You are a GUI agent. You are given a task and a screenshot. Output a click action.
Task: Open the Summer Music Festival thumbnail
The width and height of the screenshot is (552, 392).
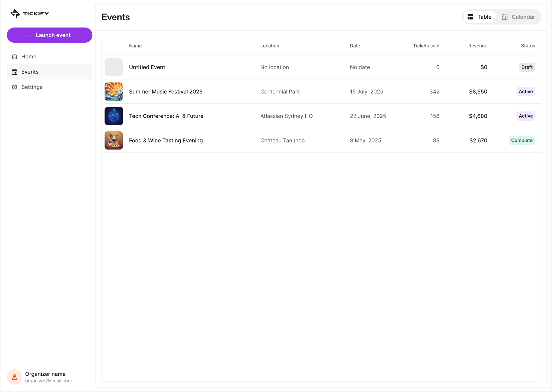[114, 92]
